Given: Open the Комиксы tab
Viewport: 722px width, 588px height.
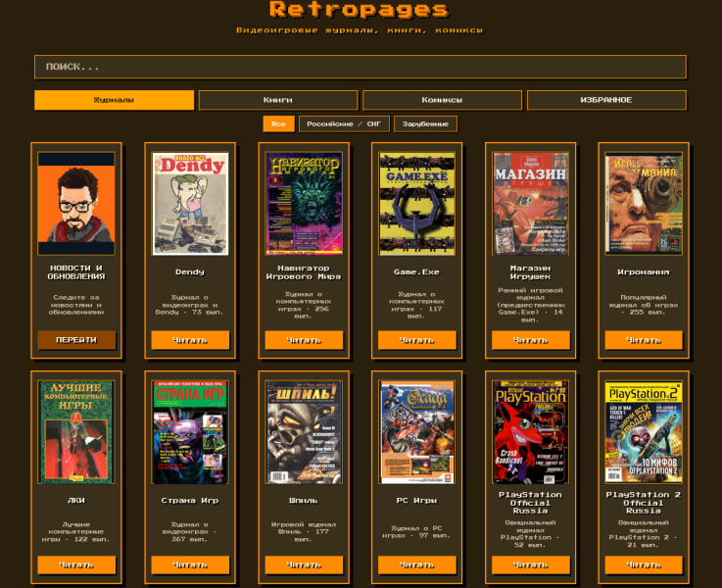Looking at the screenshot, I should click(442, 100).
